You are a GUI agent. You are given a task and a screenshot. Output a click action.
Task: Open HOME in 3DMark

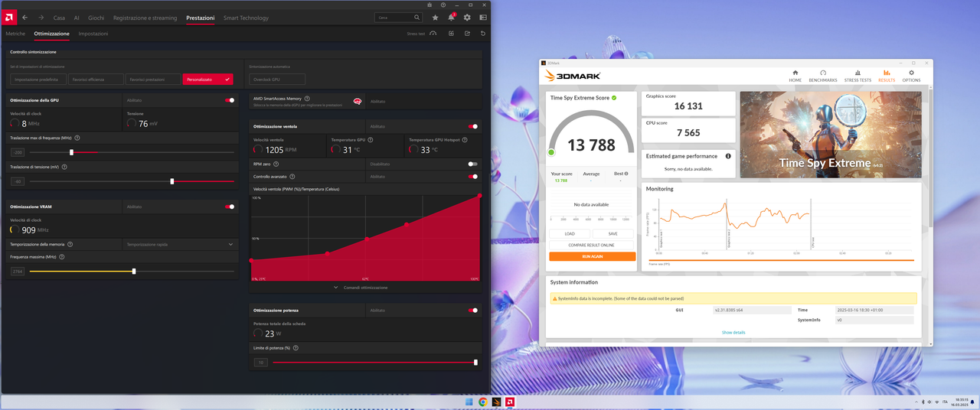pyautogui.click(x=795, y=76)
